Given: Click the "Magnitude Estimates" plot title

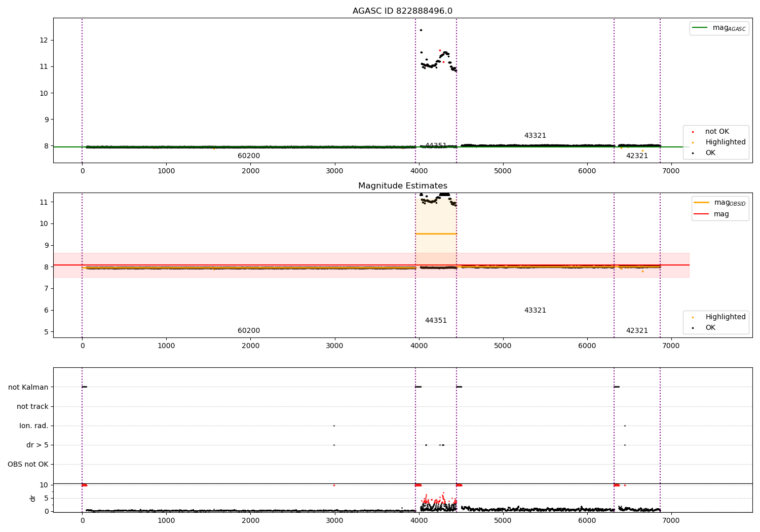Looking at the screenshot, I should [402, 186].
